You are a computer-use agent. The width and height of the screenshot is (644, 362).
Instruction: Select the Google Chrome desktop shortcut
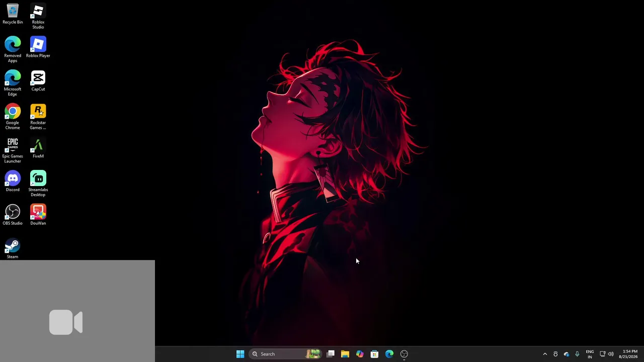[x=13, y=117]
